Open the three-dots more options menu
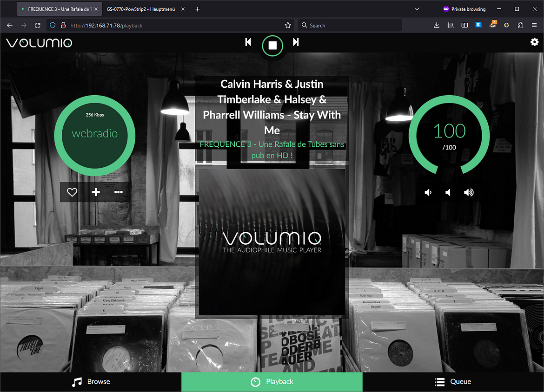Screen dimensions: 544x392 pyautogui.click(x=119, y=192)
